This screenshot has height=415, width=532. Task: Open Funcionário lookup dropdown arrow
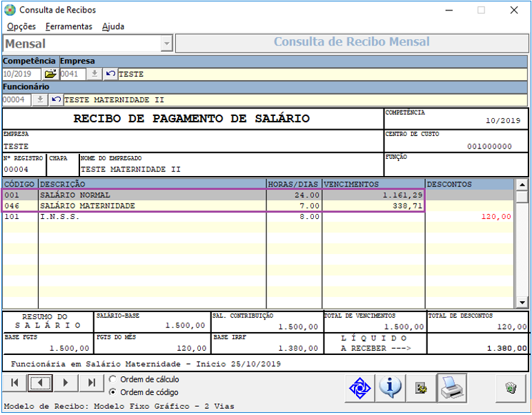(x=40, y=99)
